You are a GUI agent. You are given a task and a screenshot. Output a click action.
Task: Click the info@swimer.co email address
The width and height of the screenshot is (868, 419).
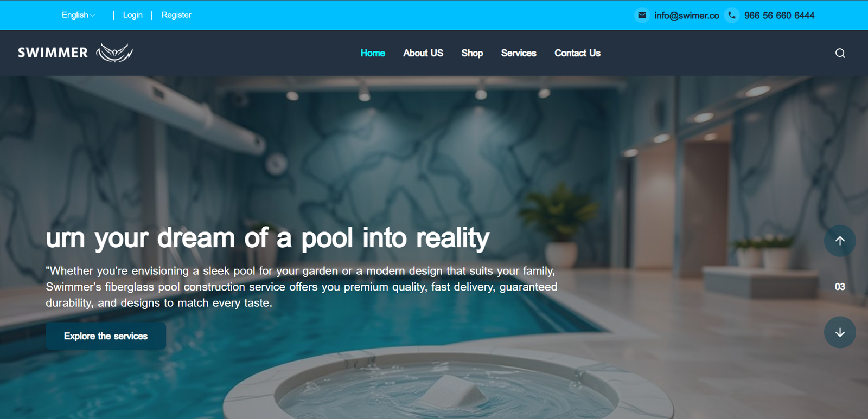click(x=687, y=16)
